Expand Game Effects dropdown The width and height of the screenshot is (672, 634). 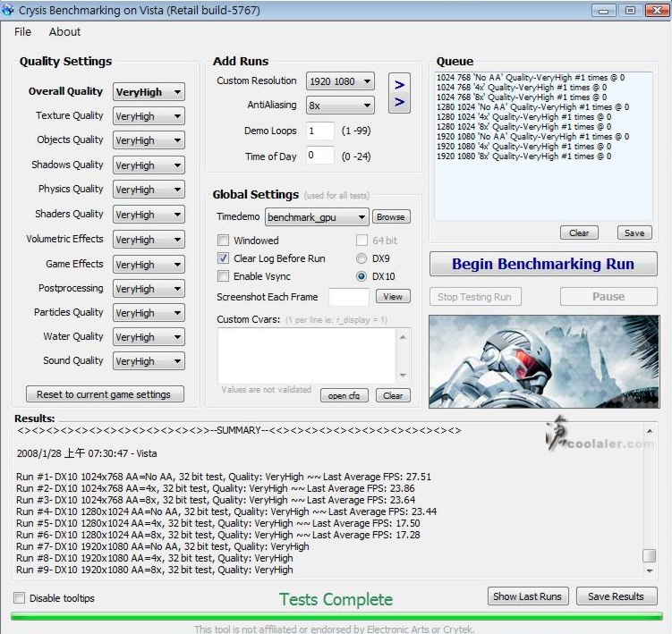(x=149, y=265)
